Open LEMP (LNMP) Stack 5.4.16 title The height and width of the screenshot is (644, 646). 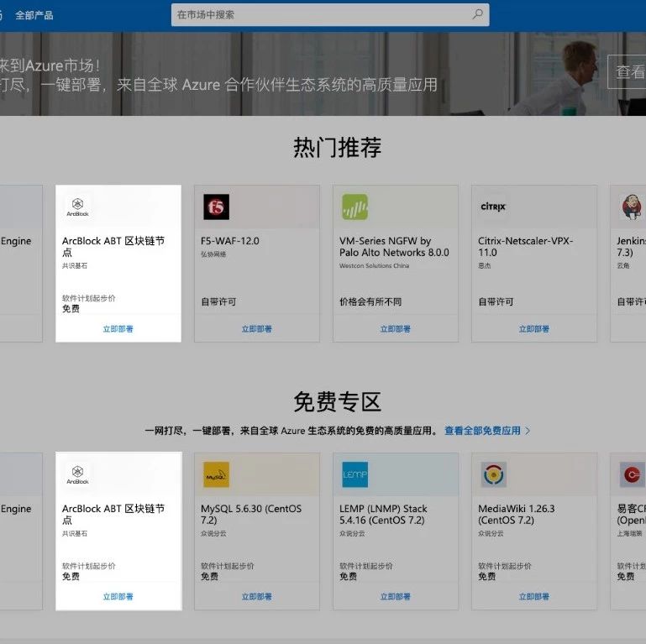click(383, 515)
